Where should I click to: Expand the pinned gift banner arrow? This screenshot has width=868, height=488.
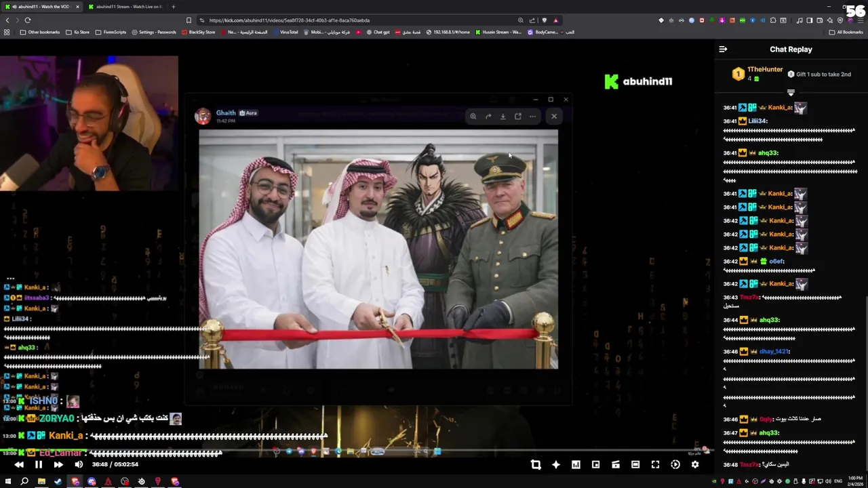(x=791, y=92)
